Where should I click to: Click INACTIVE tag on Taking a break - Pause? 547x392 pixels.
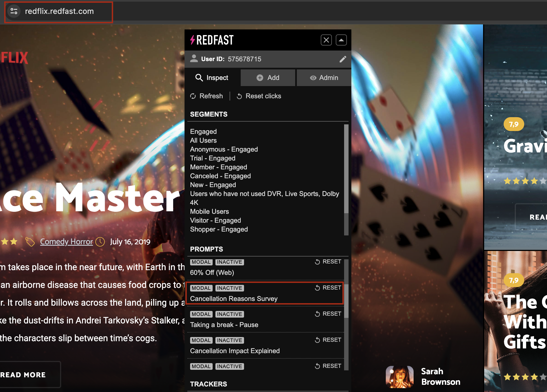click(x=230, y=314)
